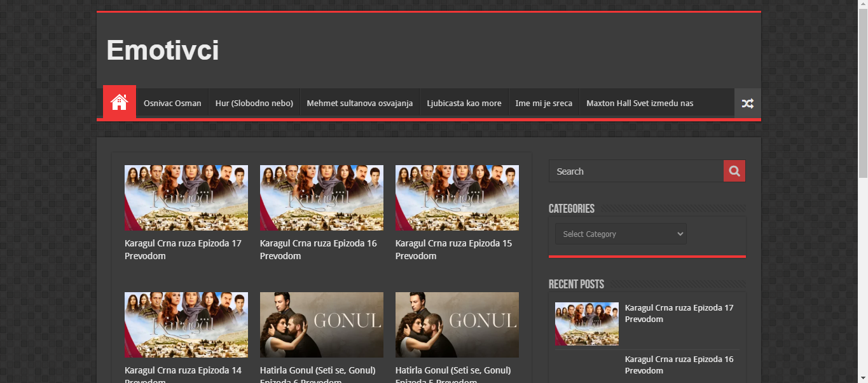Click recent post Epizoda 17 sidebar thumbnail
The image size is (868, 383).
click(x=586, y=323)
